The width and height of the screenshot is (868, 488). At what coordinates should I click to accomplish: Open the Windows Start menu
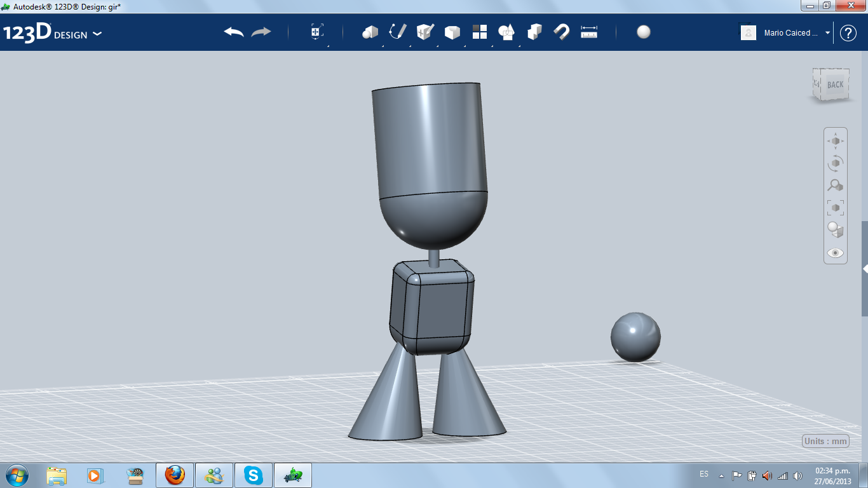pos(17,475)
